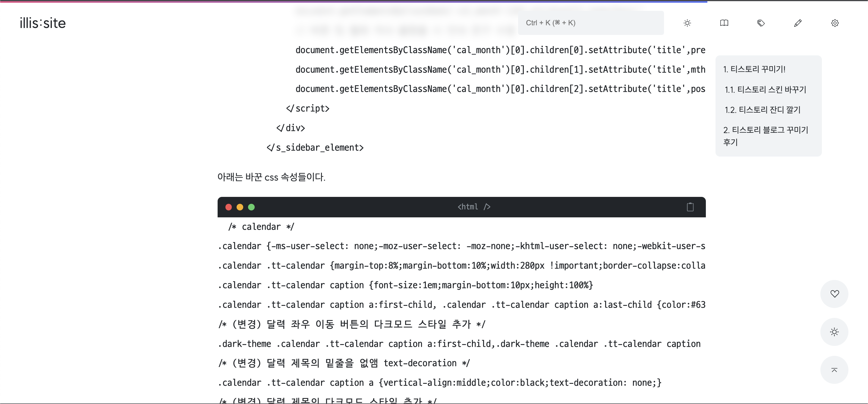Screen dimensions: 868x404
Task: Click the illis:site blog logo
Action: pos(42,23)
